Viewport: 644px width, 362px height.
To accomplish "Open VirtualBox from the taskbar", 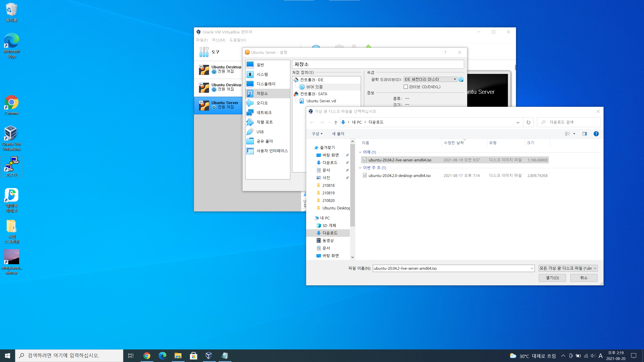I will pos(209,355).
